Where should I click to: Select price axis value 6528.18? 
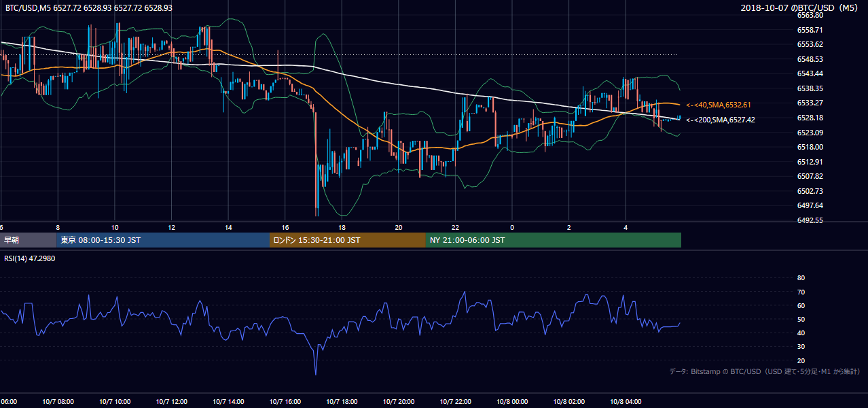810,118
